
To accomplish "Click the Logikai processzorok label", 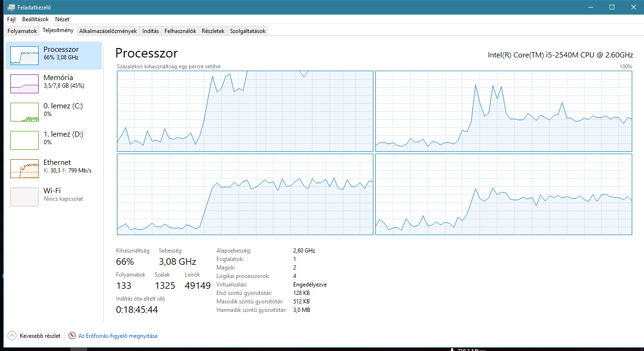I will tap(243, 276).
